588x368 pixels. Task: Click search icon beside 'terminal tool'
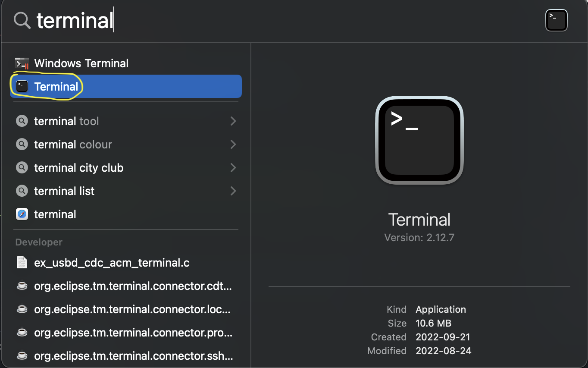tap(22, 121)
